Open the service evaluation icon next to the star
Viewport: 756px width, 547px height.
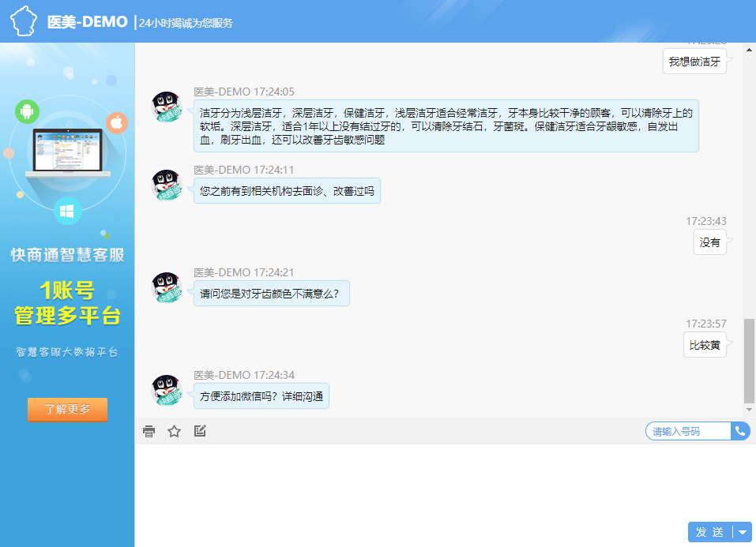pos(200,431)
